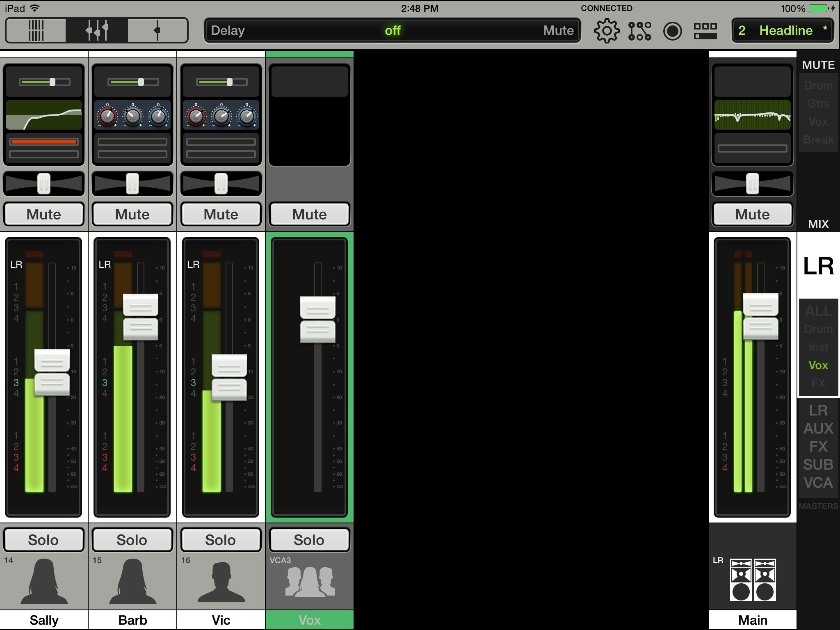840x630 pixels.
Task: Open the settings gear icon
Action: tap(607, 31)
